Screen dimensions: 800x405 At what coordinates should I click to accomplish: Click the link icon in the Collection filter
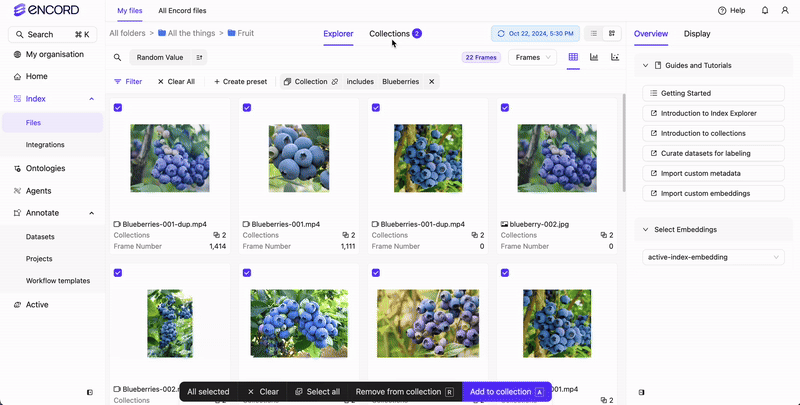[335, 82]
